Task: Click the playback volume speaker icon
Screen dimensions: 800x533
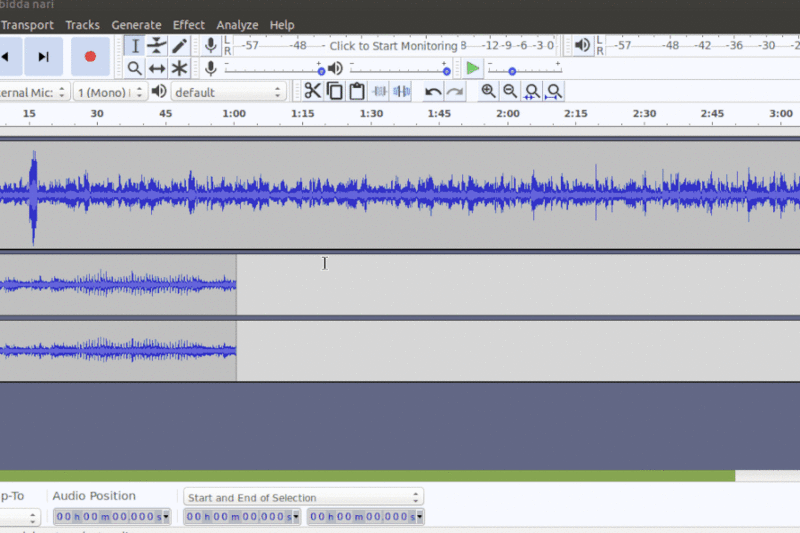Action: click(x=335, y=68)
